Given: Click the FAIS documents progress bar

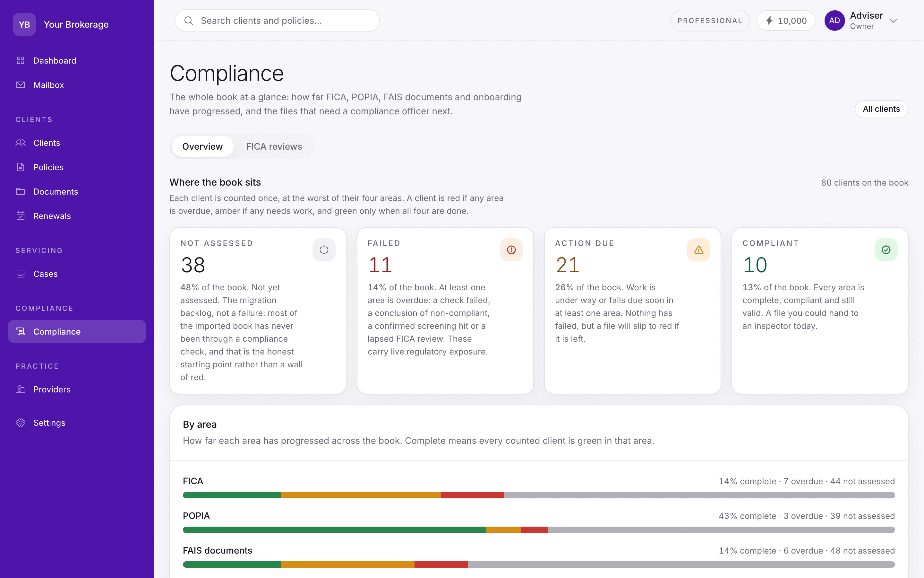Looking at the screenshot, I should click(x=539, y=565).
